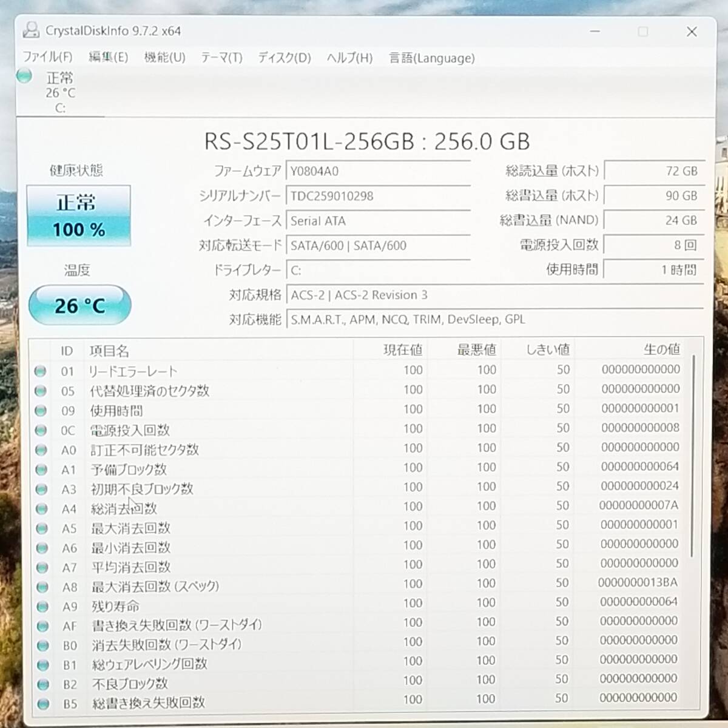Click status dot for A5 最大消去回数
The image size is (728, 728).
pyautogui.click(x=41, y=528)
